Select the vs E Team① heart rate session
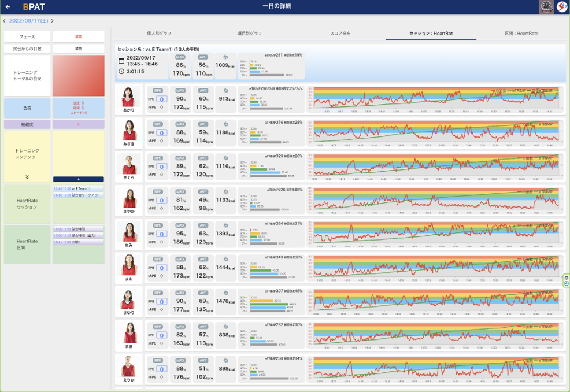Screen dimensions: 570x392 pos(78,189)
